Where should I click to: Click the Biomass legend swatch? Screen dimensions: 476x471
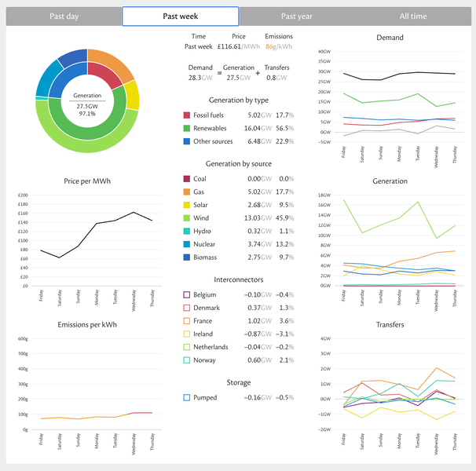tap(187, 257)
